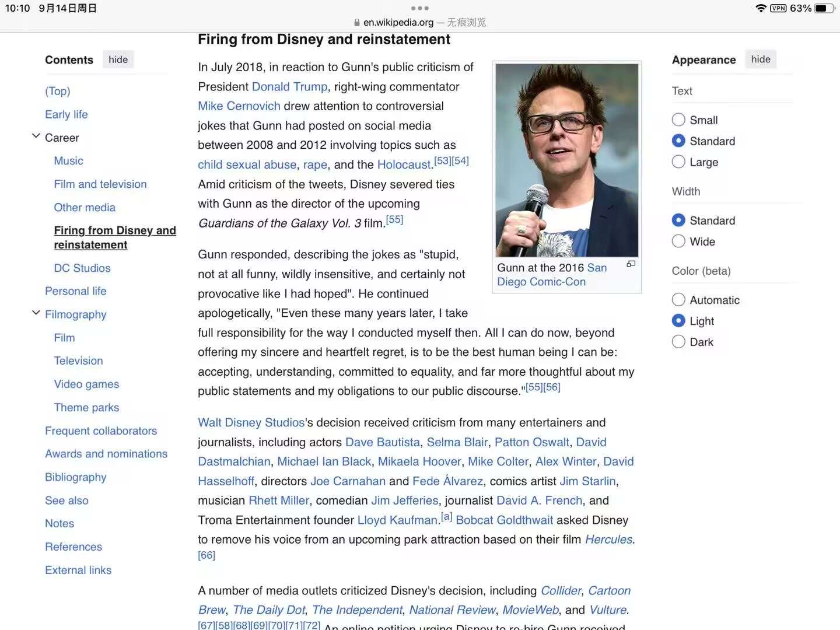Open footnote reference 66

[206, 555]
